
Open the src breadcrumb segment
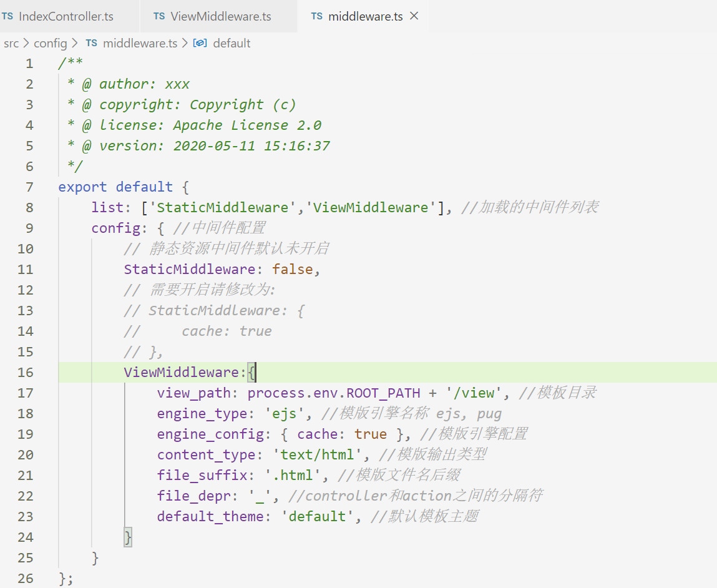click(11, 44)
